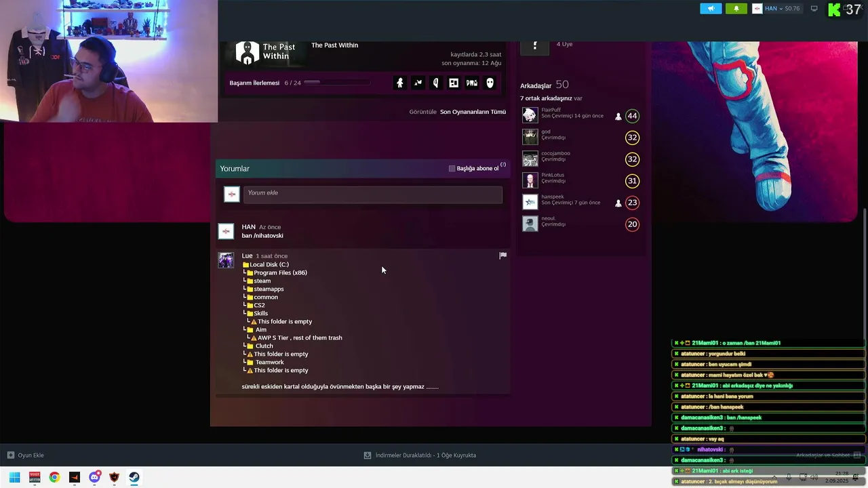
Task: Click the face profile achievement icon
Action: coord(436,83)
